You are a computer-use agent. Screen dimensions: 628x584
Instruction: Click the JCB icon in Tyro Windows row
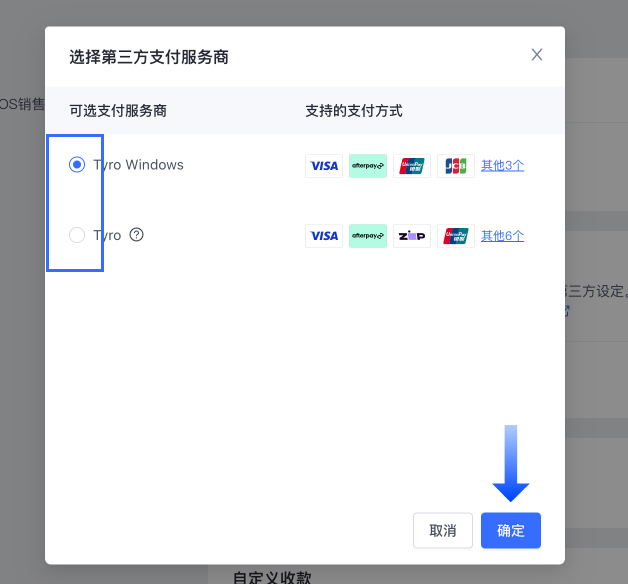456,166
